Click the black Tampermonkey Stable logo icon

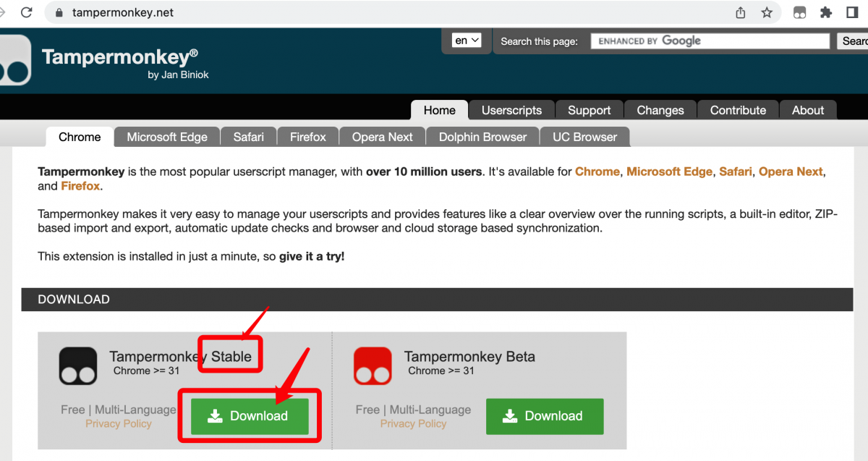point(78,365)
